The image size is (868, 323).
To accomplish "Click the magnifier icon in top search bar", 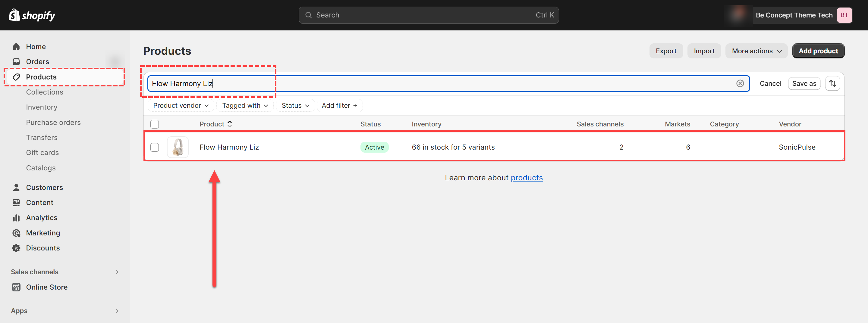I will 308,15.
